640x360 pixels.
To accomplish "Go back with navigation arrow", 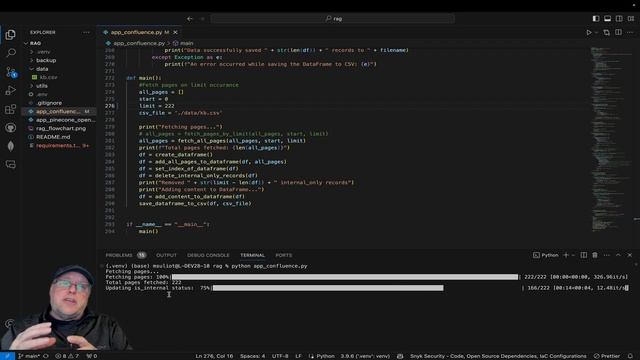I will click(190, 19).
